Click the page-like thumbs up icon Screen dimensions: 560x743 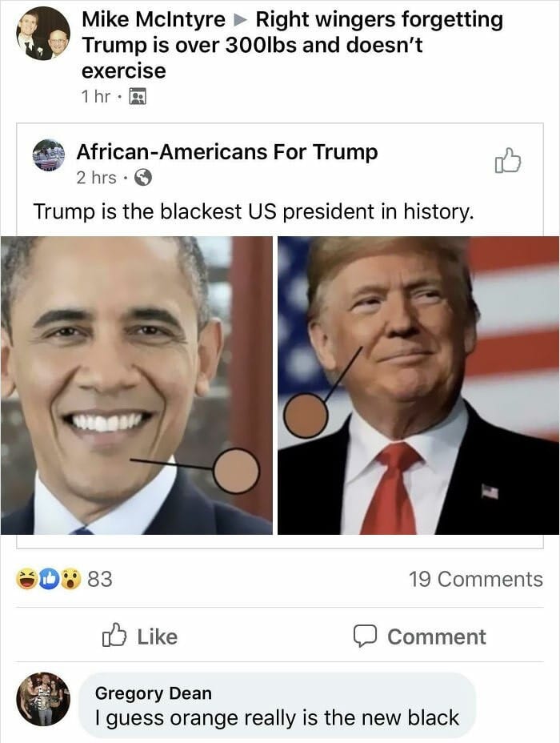[x=508, y=161]
